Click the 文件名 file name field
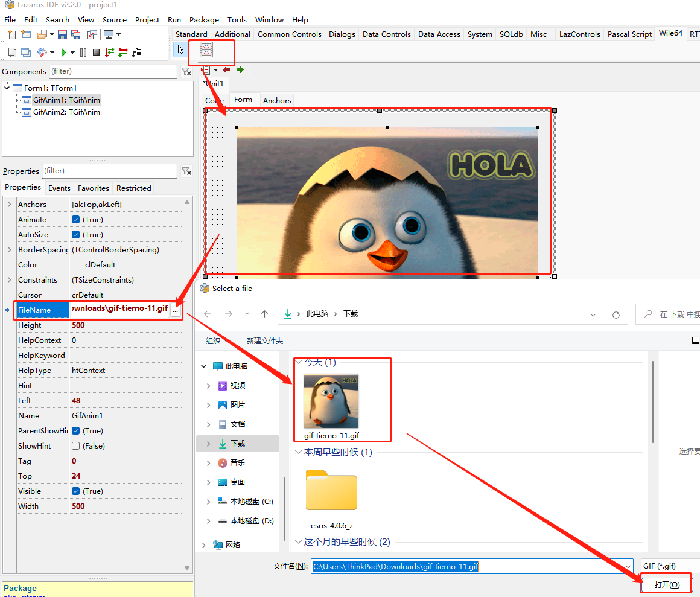700x597 pixels. click(472, 566)
